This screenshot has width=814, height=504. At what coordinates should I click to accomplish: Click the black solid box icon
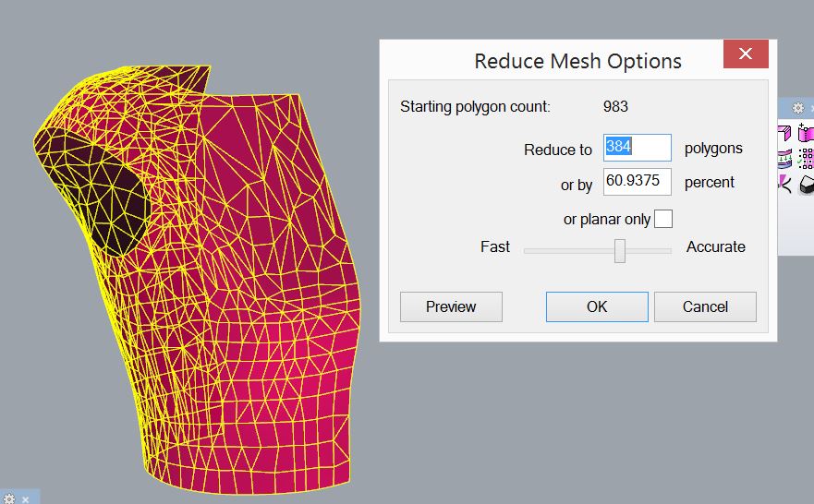click(806, 184)
